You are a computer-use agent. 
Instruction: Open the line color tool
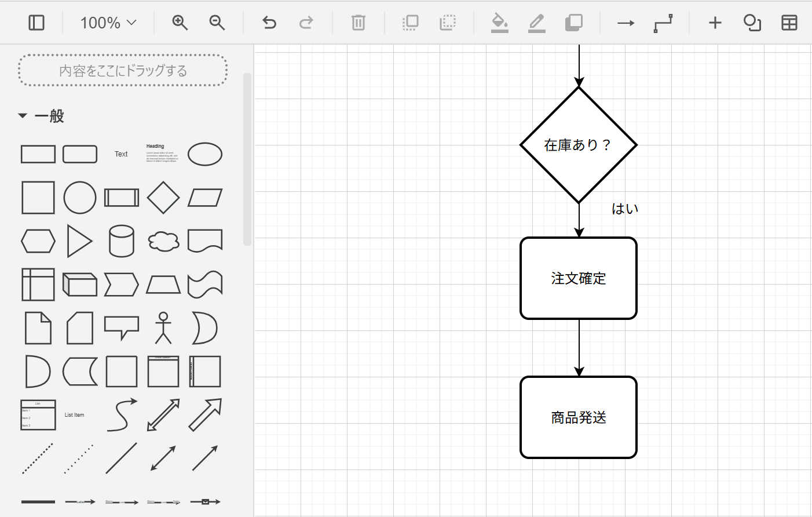tap(536, 23)
